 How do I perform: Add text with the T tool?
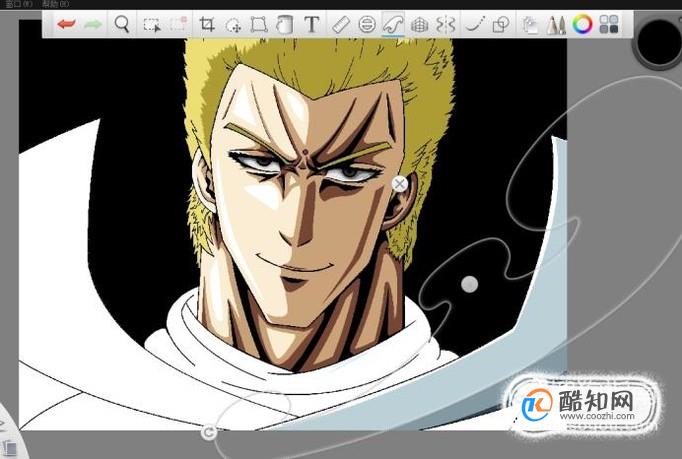click(x=311, y=24)
